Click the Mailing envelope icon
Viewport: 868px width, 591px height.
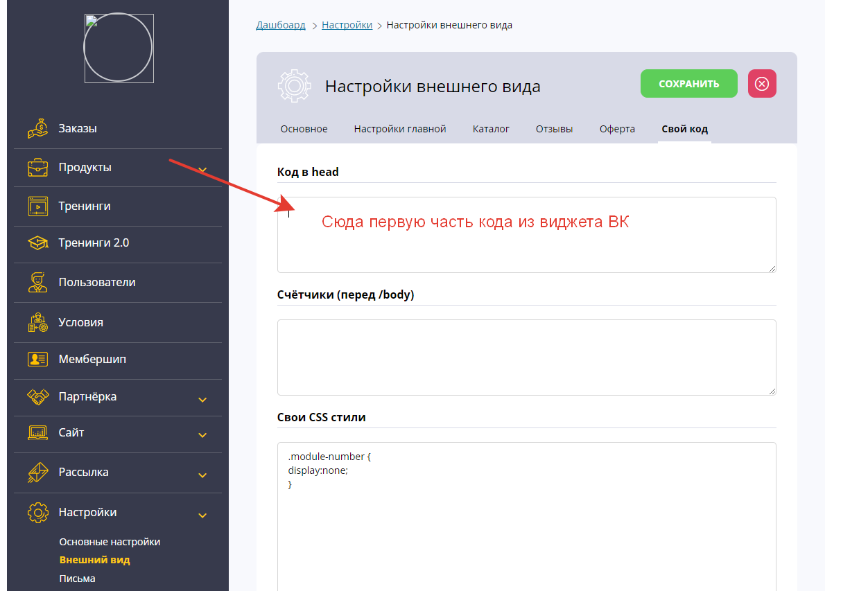tap(37, 472)
